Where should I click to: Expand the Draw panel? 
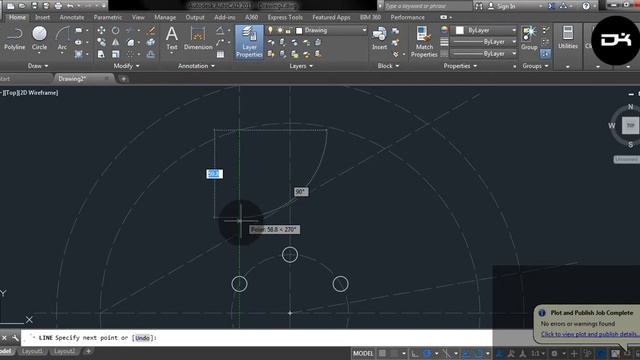(38, 66)
